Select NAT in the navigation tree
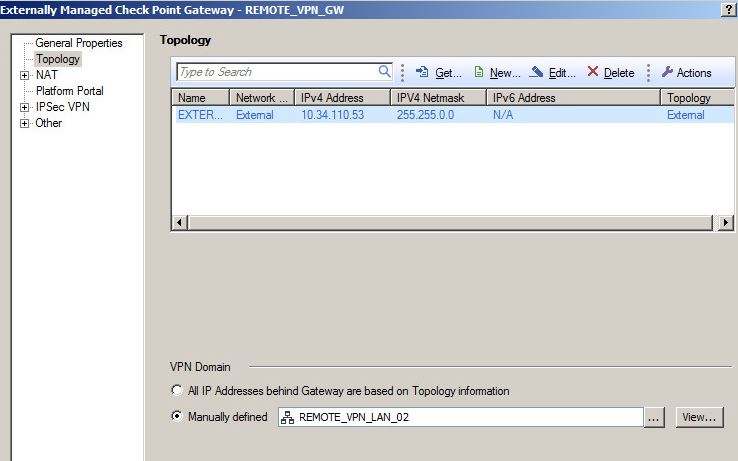The image size is (738, 461). [x=47, y=75]
